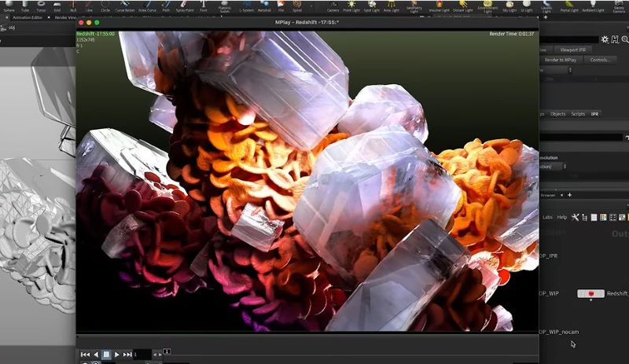Image resolution: width=629 pixels, height=364 pixels.
Task: Add a Geometry Light from the shelf
Action: tap(414, 6)
